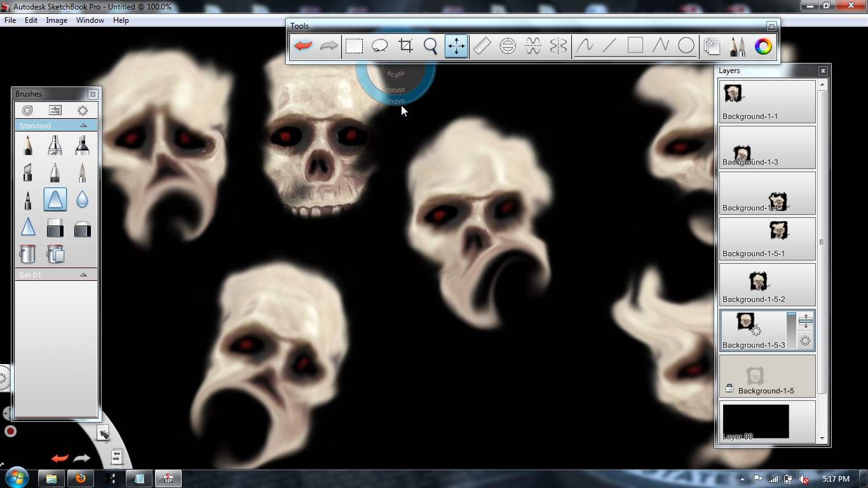Toggle the Layers editor window icon
This screenshot has height=488, width=868.
[712, 46]
